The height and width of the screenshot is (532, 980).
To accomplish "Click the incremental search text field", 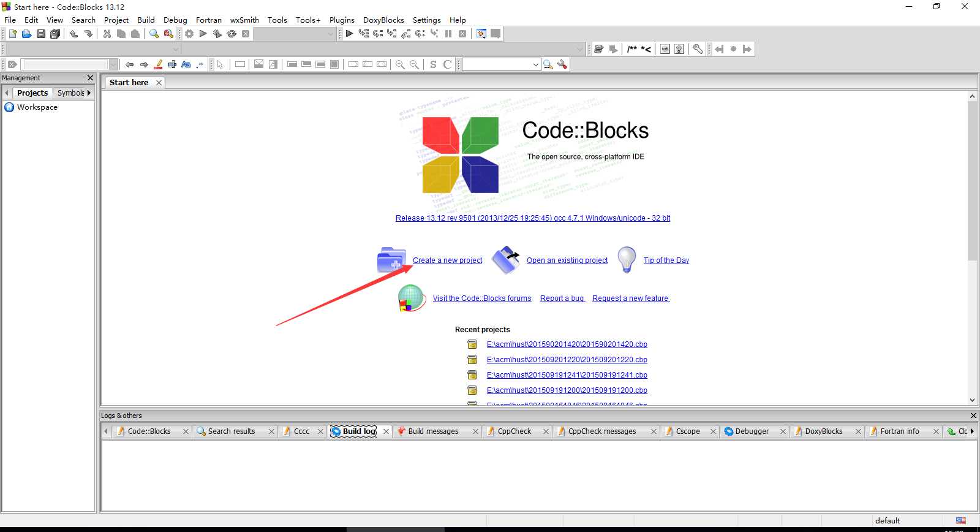I will coord(65,64).
